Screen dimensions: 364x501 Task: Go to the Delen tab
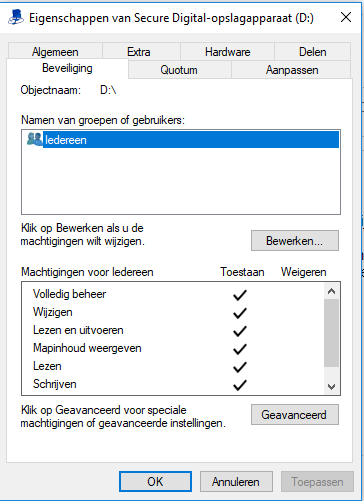pos(312,52)
